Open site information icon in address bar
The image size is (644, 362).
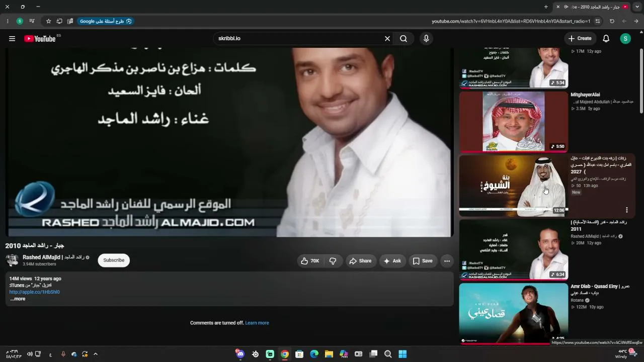(598, 21)
